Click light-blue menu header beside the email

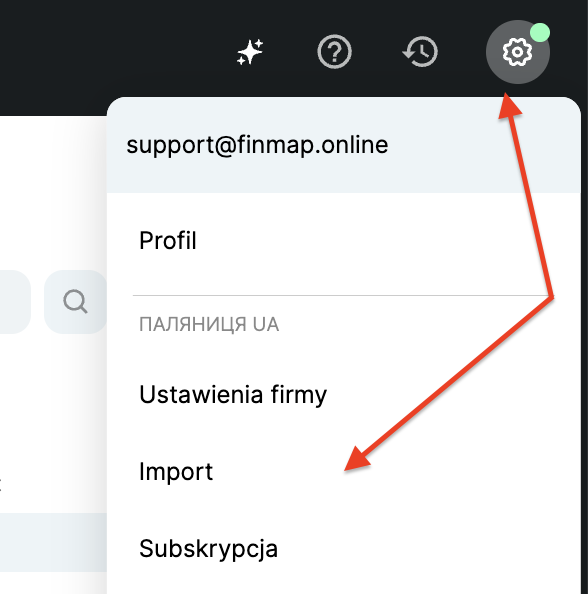(x=481, y=145)
